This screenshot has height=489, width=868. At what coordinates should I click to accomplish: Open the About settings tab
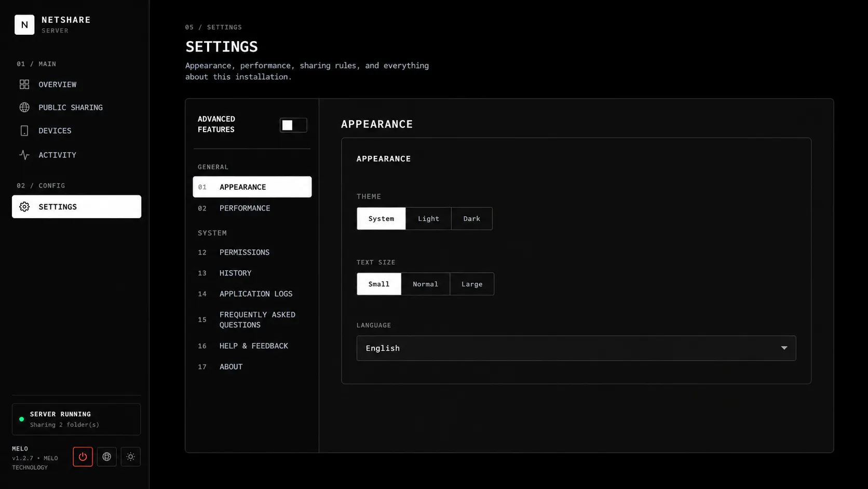point(252,367)
